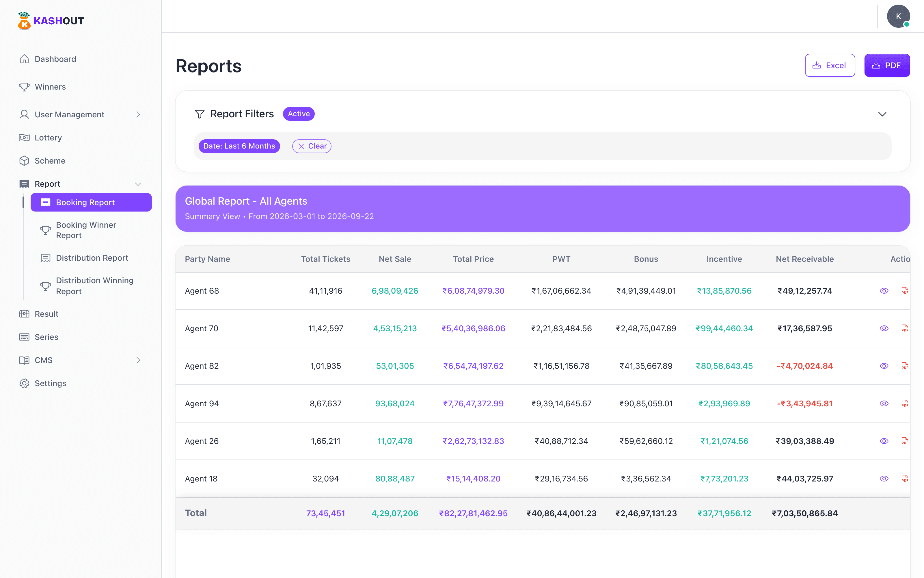This screenshot has height=578, width=924.
Task: Open Distribution Report
Action: click(x=91, y=258)
